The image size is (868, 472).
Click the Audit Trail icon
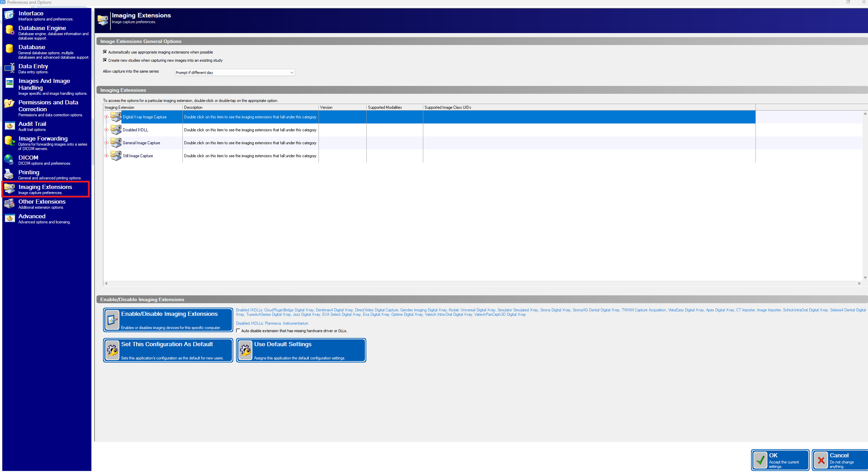(9, 126)
